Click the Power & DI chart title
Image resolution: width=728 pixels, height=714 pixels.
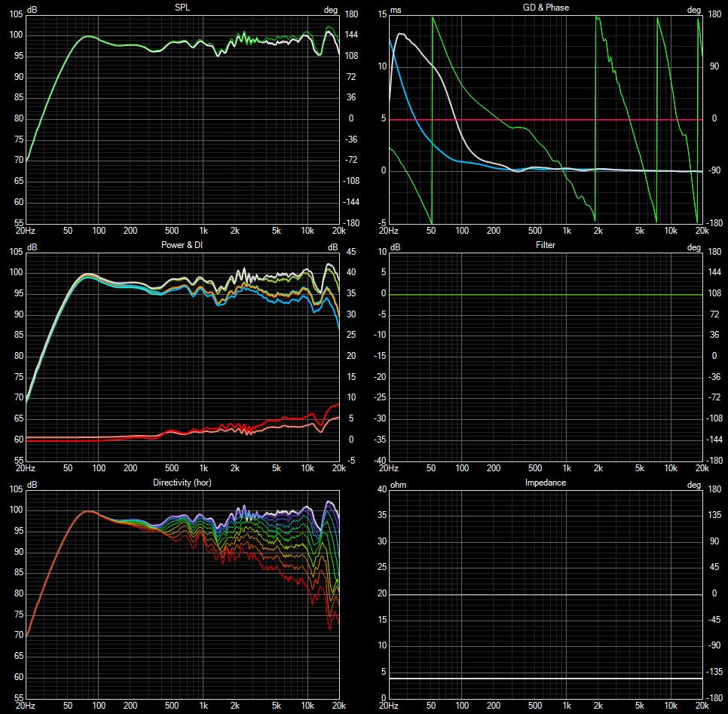(182, 245)
